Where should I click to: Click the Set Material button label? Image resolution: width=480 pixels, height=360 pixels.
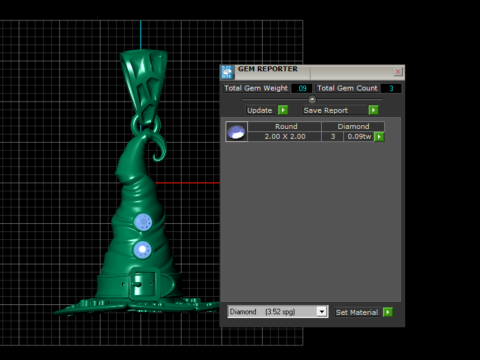click(x=357, y=312)
